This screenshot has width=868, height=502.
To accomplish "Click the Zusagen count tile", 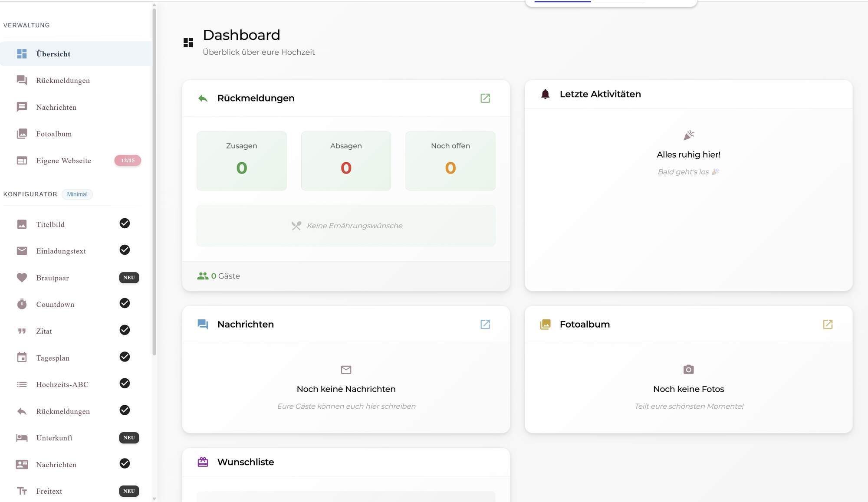I will click(x=241, y=161).
